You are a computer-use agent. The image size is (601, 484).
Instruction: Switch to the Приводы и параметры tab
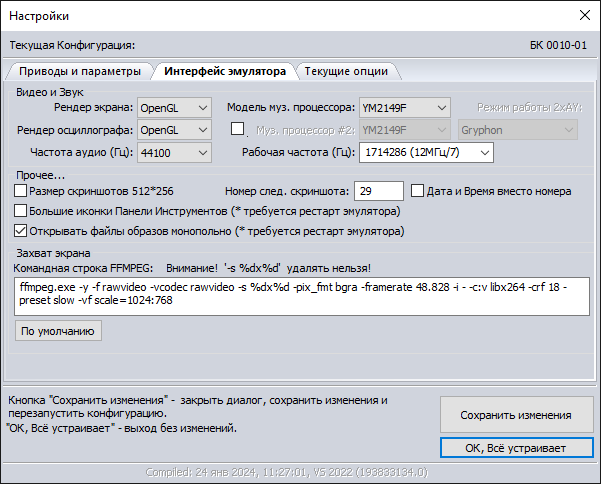[x=79, y=71]
